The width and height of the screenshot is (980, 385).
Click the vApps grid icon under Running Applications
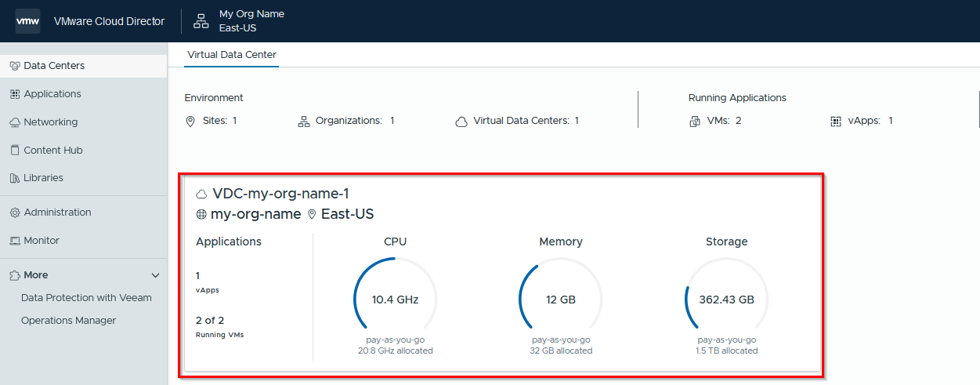pos(836,122)
